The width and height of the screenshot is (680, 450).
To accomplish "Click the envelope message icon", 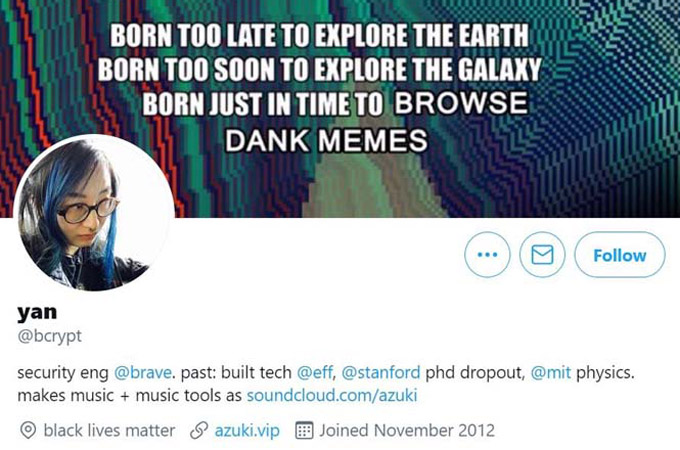I will coord(542,254).
